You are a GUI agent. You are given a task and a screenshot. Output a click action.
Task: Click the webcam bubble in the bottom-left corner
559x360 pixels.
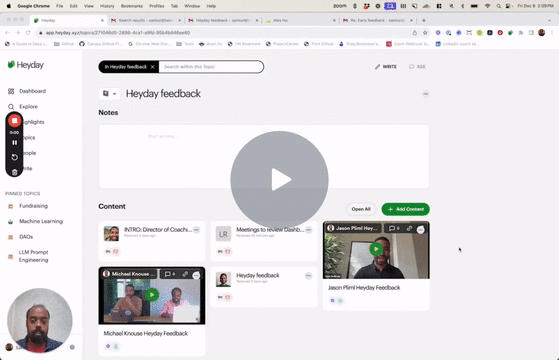click(40, 320)
